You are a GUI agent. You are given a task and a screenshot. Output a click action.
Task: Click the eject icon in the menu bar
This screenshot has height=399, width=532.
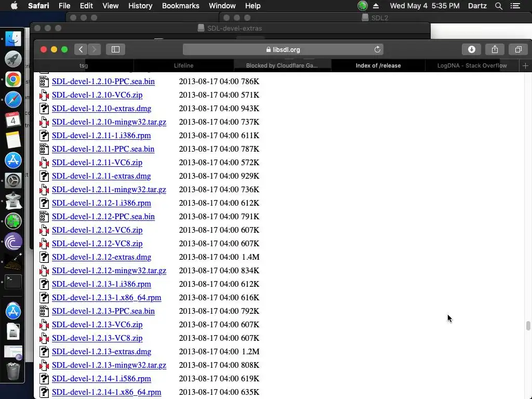coord(376,6)
